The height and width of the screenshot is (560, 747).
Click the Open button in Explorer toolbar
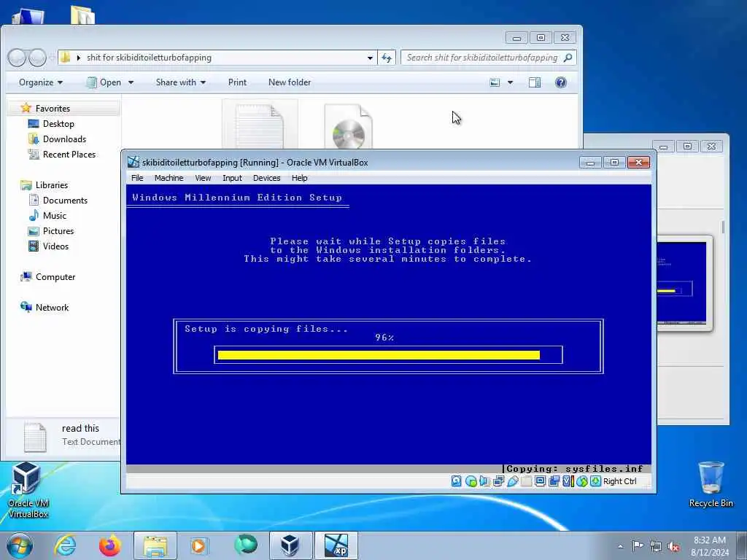pyautogui.click(x=104, y=82)
